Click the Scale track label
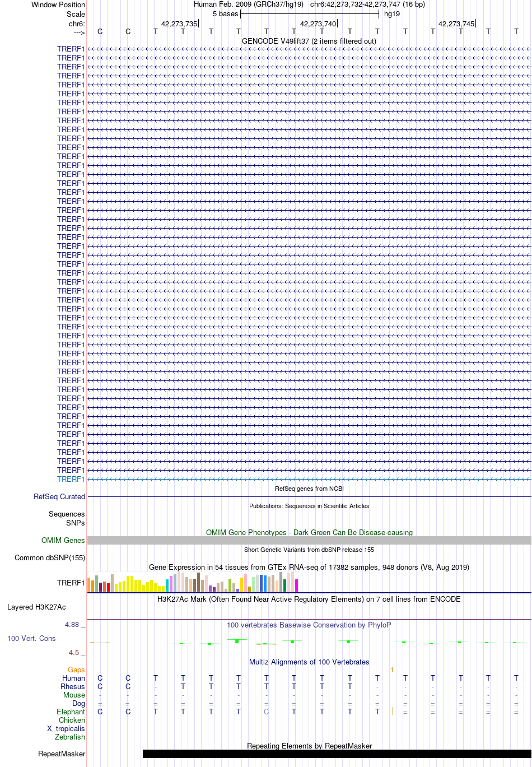 click(76, 14)
